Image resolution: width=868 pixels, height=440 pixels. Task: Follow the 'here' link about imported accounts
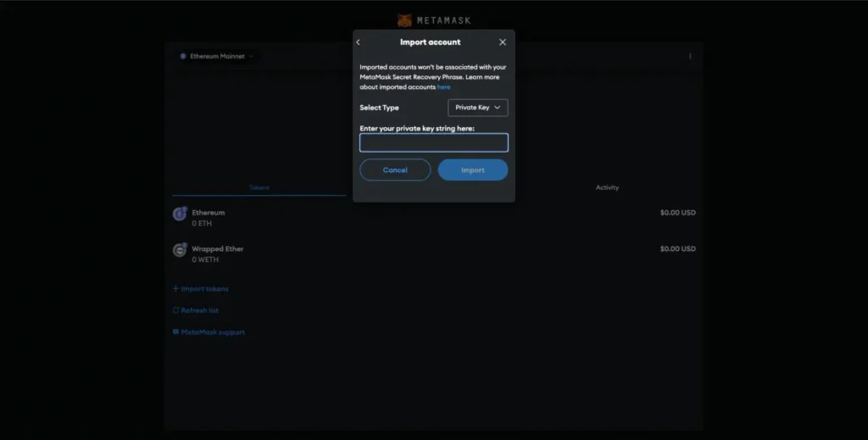pyautogui.click(x=443, y=86)
